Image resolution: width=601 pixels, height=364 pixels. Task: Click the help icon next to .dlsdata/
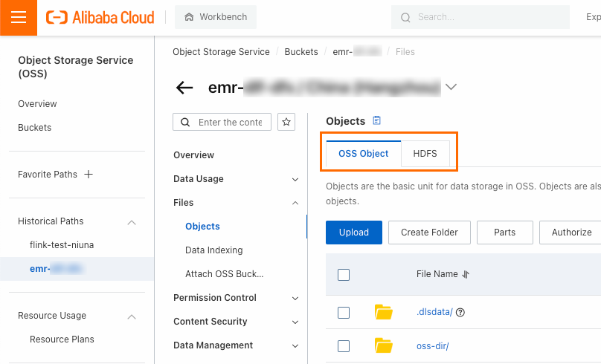460,312
